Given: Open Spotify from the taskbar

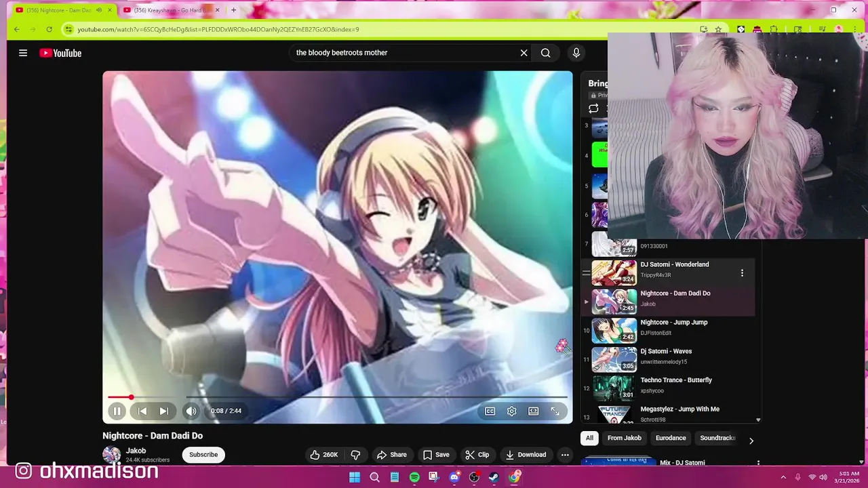Looking at the screenshot, I should pyautogui.click(x=414, y=477).
